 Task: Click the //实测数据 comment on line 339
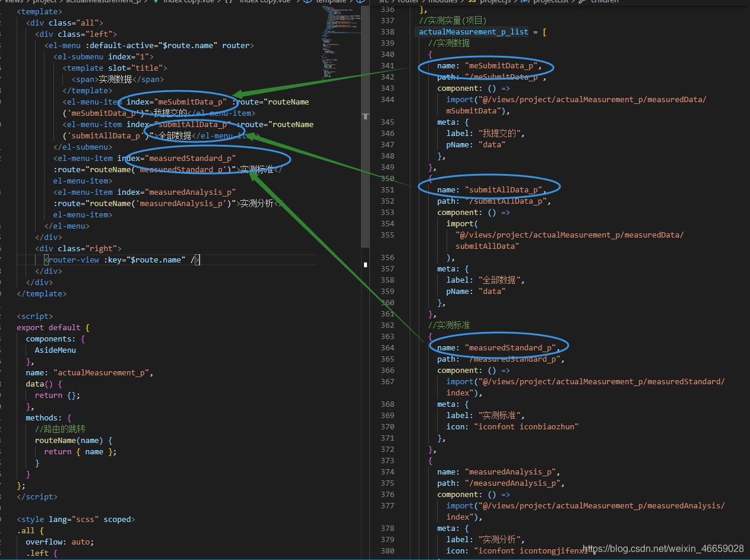coord(449,43)
